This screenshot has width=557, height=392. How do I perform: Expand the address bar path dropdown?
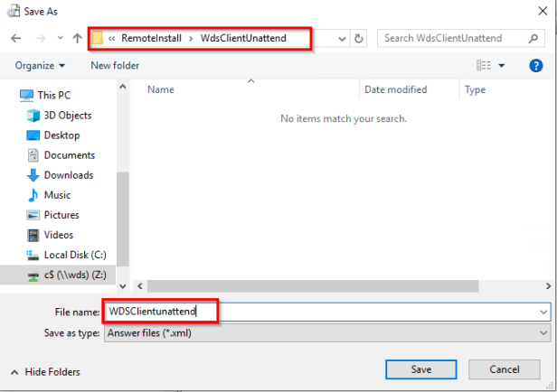tap(342, 39)
